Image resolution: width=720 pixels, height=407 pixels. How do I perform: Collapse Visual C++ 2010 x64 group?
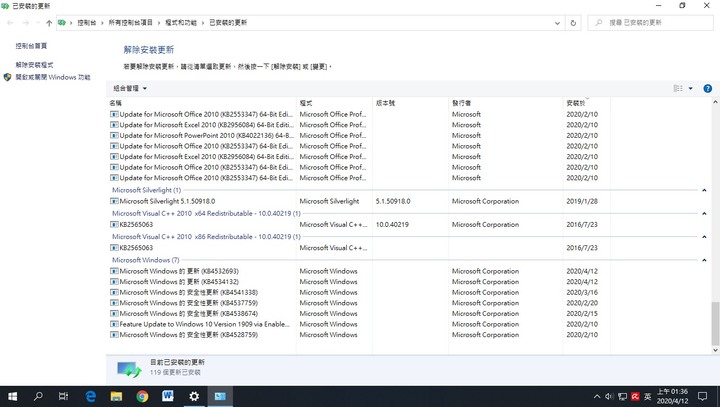pyautogui.click(x=704, y=213)
